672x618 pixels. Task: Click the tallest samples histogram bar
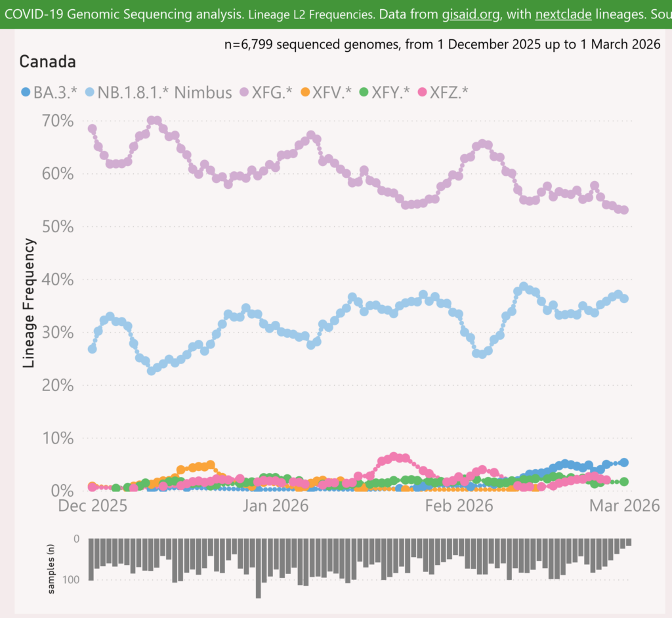coord(259,568)
